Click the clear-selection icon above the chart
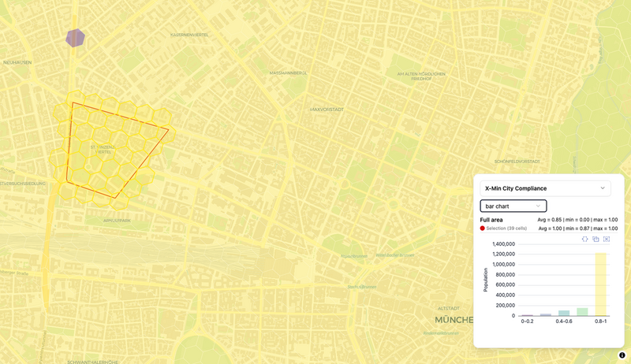This screenshot has height=364, width=631. click(x=607, y=239)
